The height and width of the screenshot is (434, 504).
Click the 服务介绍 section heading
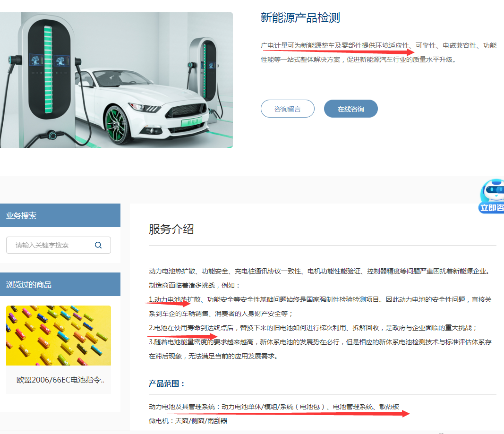coord(171,230)
